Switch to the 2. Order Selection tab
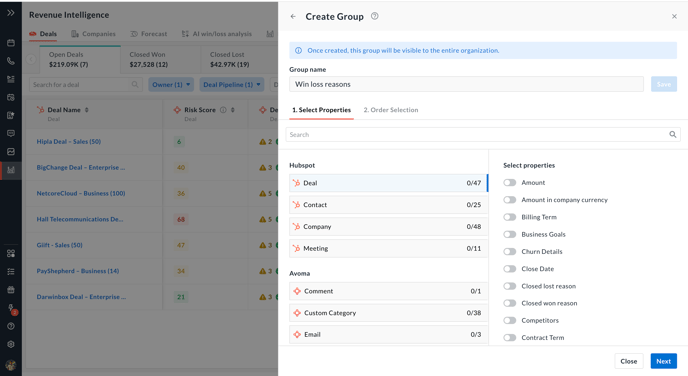 tap(391, 110)
